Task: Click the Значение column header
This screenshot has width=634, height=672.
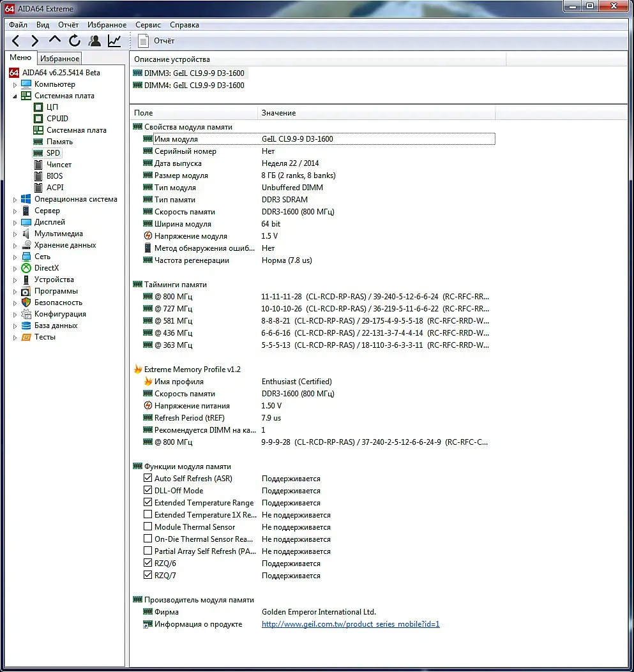Action: [376, 113]
